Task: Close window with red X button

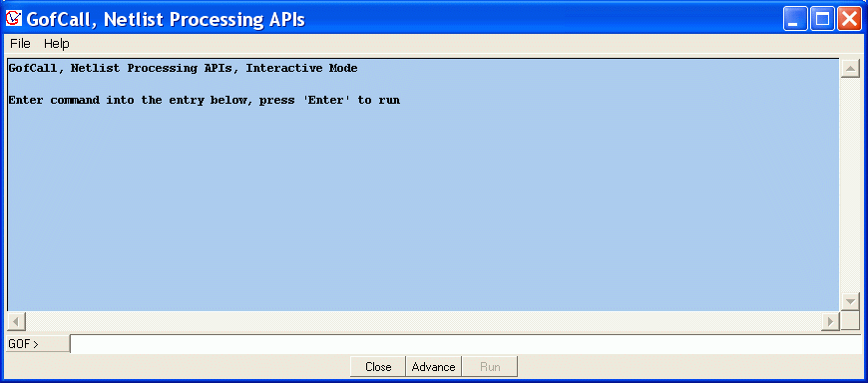Action: pyautogui.click(x=848, y=19)
